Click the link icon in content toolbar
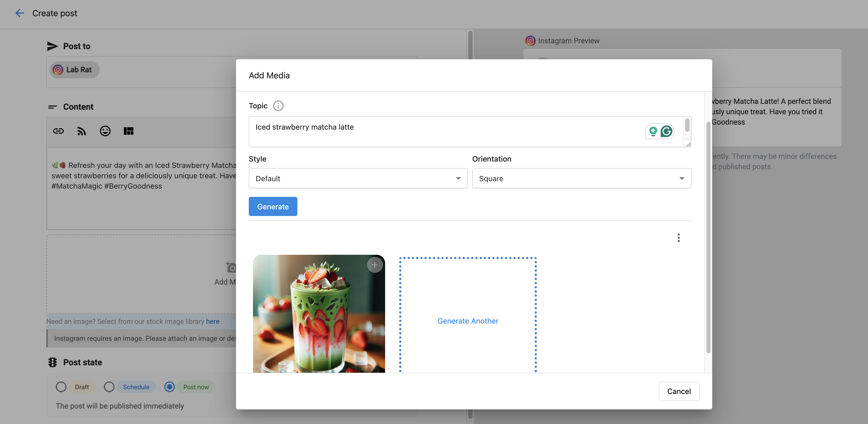Image resolution: width=868 pixels, height=424 pixels. coord(58,131)
